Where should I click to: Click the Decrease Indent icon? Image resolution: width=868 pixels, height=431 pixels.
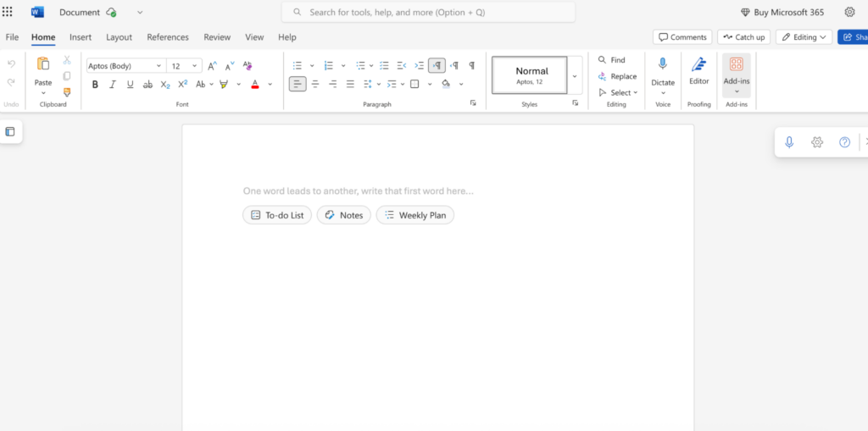point(402,66)
